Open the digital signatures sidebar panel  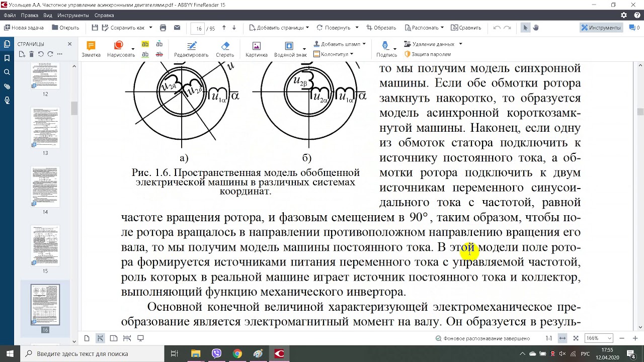click(7, 100)
